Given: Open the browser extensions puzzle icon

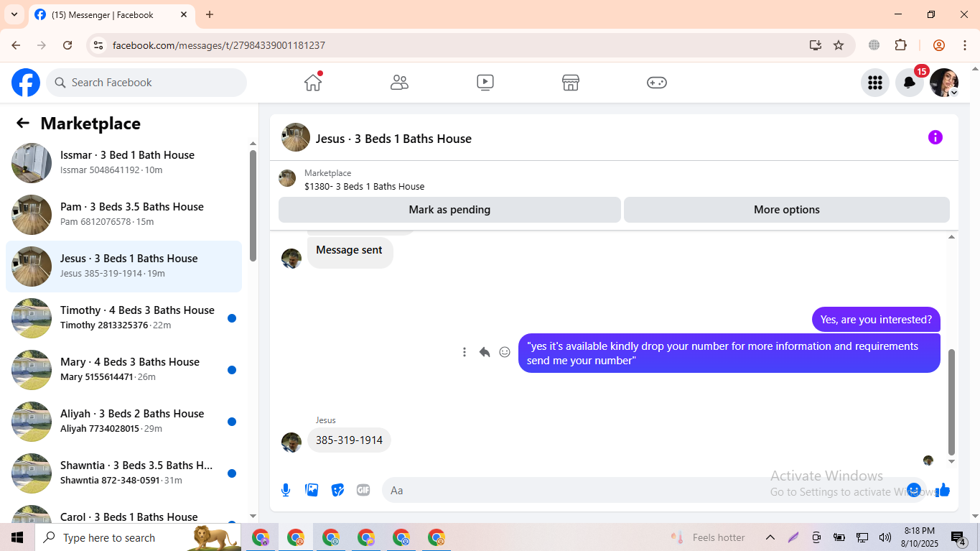Looking at the screenshot, I should (900, 45).
